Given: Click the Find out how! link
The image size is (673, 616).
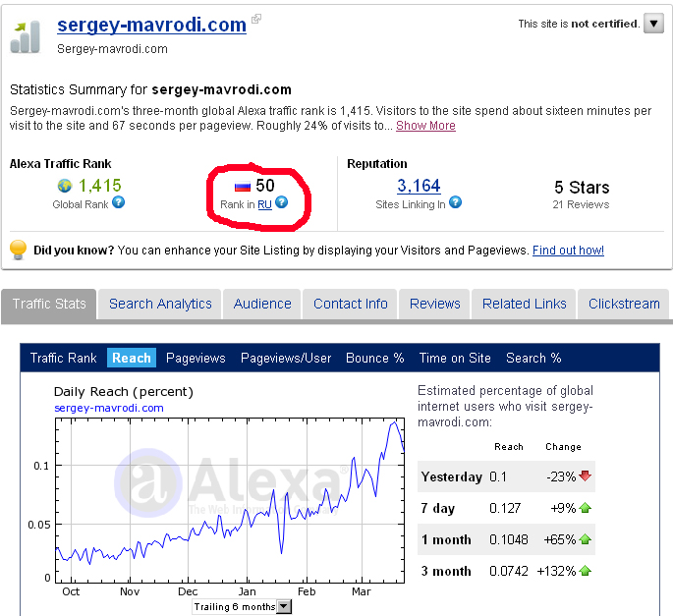Looking at the screenshot, I should point(568,251).
